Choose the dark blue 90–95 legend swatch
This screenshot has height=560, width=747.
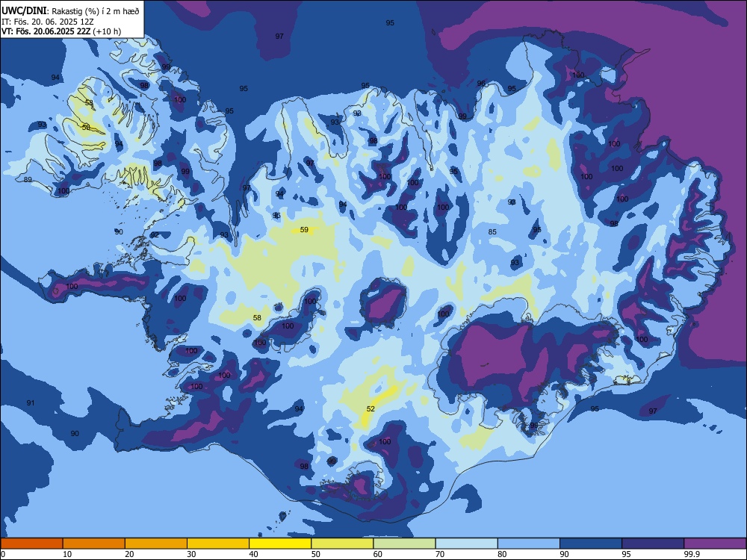(591, 544)
